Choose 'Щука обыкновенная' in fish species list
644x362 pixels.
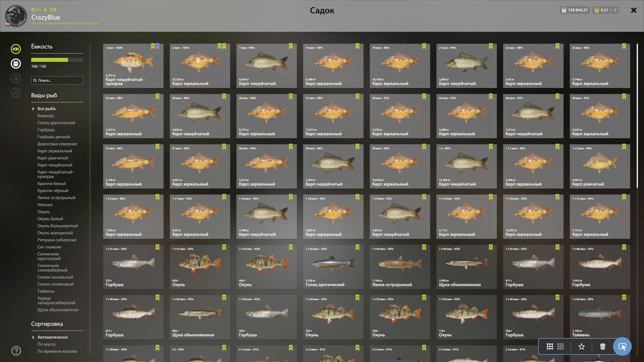[x=58, y=310]
